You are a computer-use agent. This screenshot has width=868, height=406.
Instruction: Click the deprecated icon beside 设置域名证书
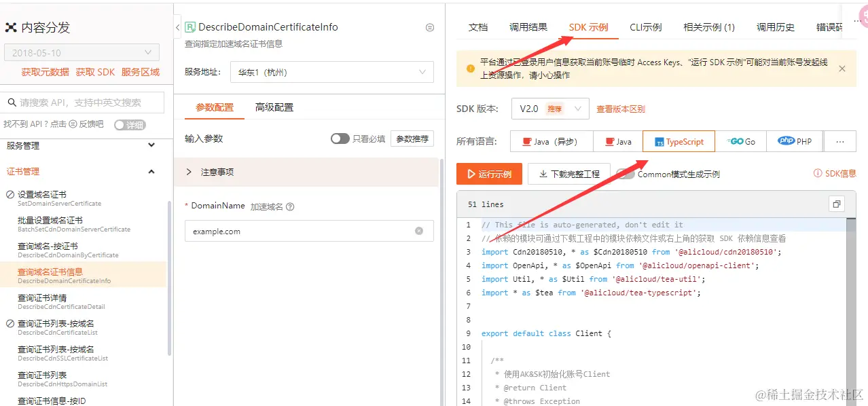pos(10,194)
